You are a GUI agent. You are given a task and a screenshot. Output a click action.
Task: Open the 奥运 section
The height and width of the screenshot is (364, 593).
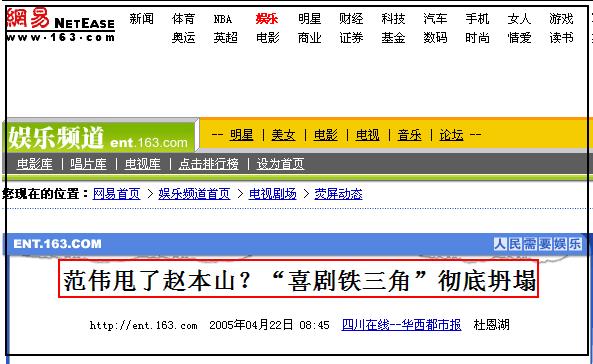coord(183,37)
